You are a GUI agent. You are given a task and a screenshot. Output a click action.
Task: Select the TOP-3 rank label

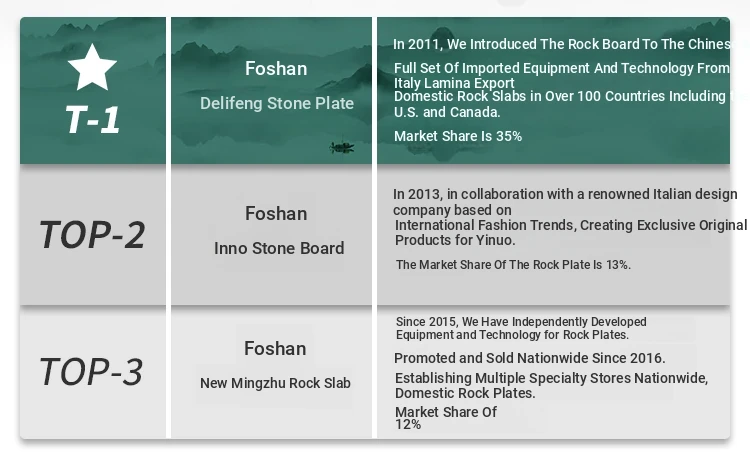(x=91, y=372)
